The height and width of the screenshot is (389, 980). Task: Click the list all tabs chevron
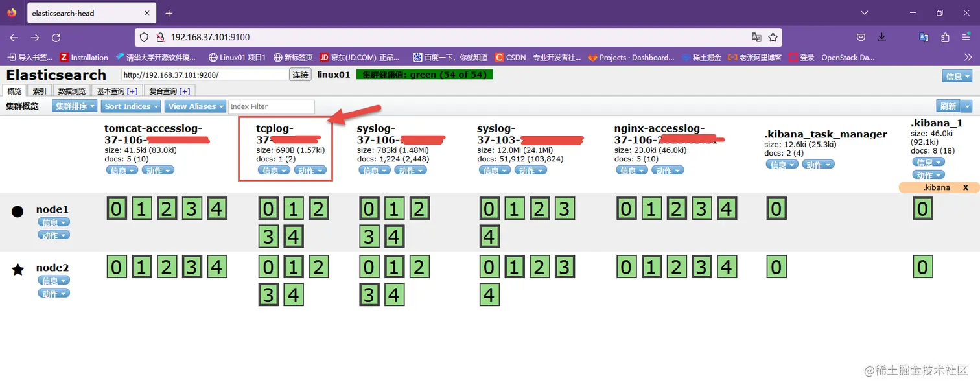coord(864,13)
